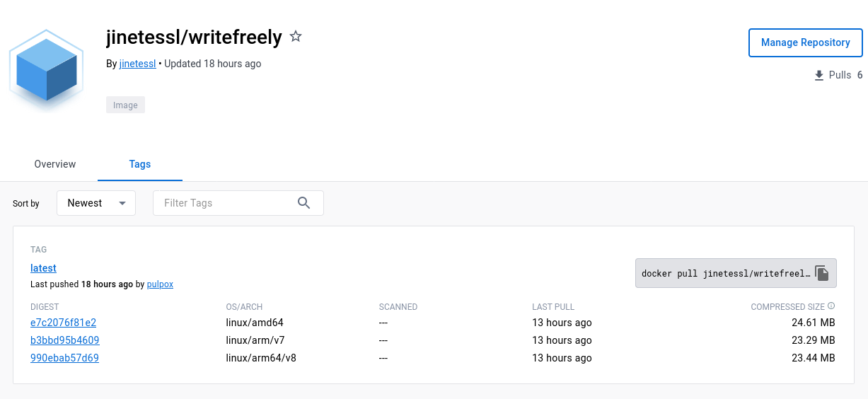Open the Sort by Newest dropdown
This screenshot has width=868, height=399.
tap(96, 203)
